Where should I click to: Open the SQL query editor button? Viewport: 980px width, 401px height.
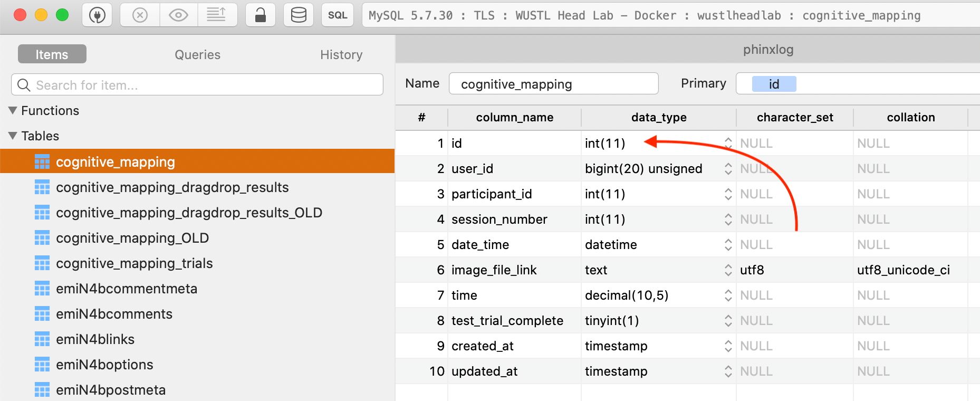coord(338,15)
